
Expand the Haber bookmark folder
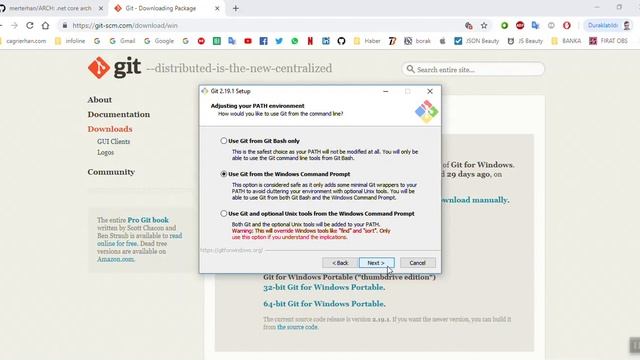(367, 41)
